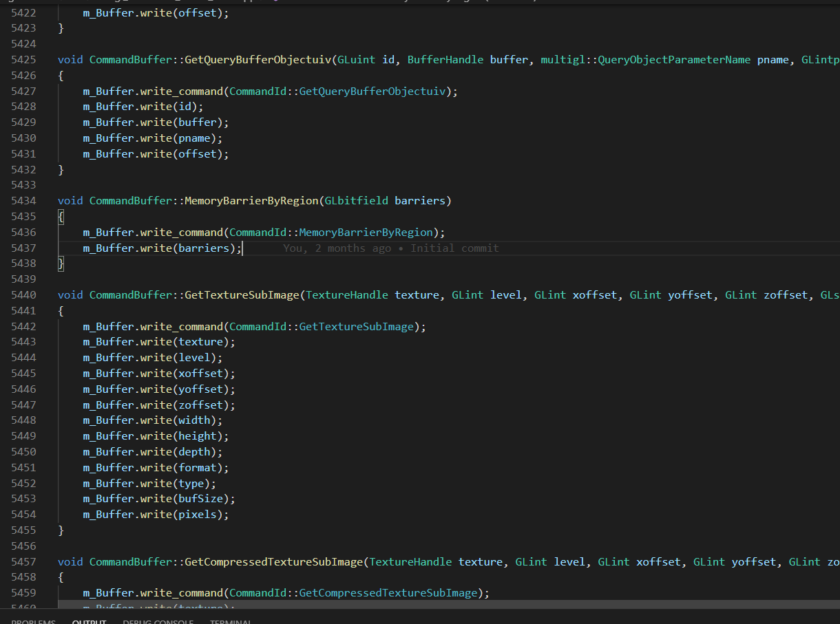This screenshot has width=840, height=624.
Task: Click the 'm_Buffer.write(id);' statement
Action: [143, 107]
